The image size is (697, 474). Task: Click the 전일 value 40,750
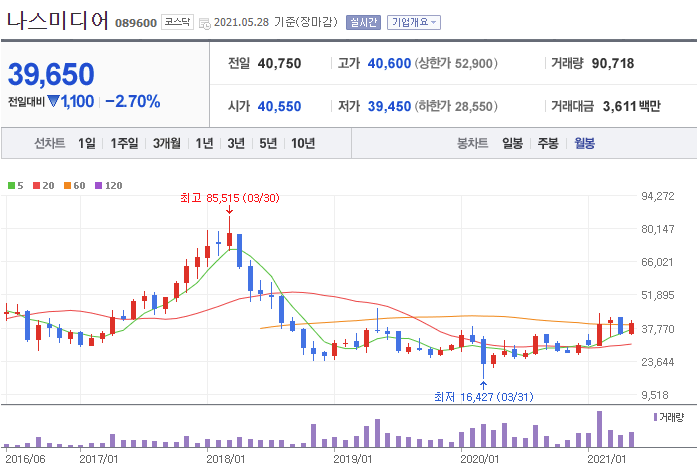pyautogui.click(x=279, y=64)
